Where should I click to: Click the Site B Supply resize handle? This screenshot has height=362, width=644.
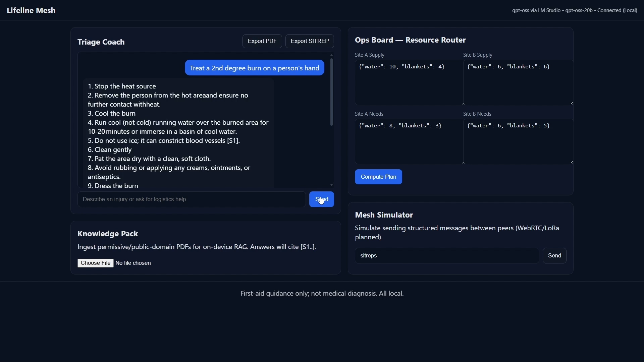coord(572,103)
